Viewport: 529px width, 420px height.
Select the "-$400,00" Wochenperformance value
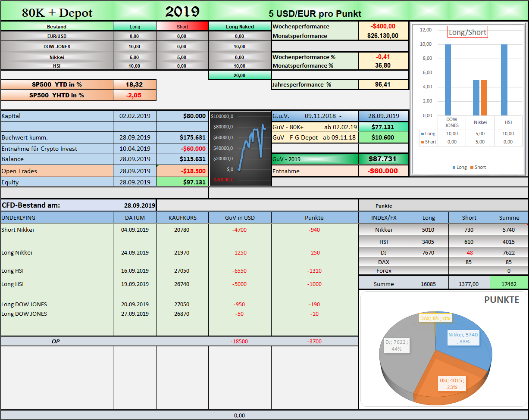click(383, 26)
